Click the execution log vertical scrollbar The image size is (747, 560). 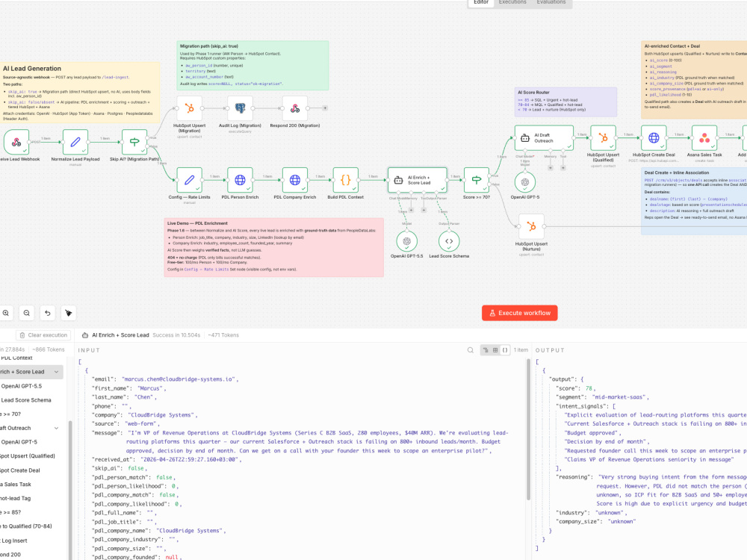70,491
